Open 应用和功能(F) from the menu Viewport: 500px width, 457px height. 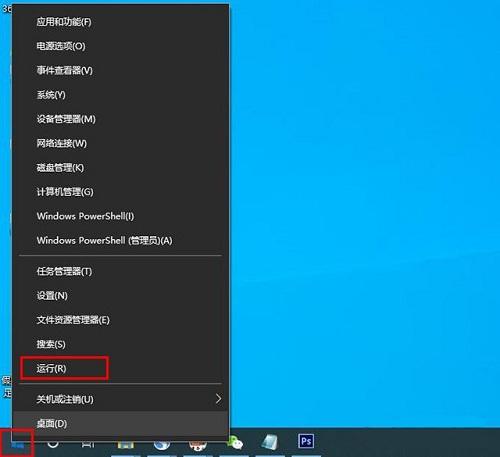pyautogui.click(x=121, y=22)
